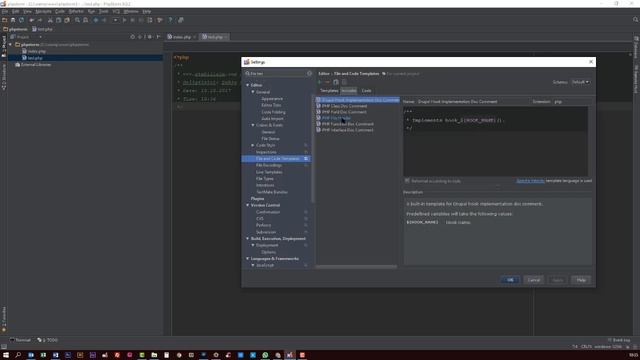Click the add template plus icon

(320, 82)
